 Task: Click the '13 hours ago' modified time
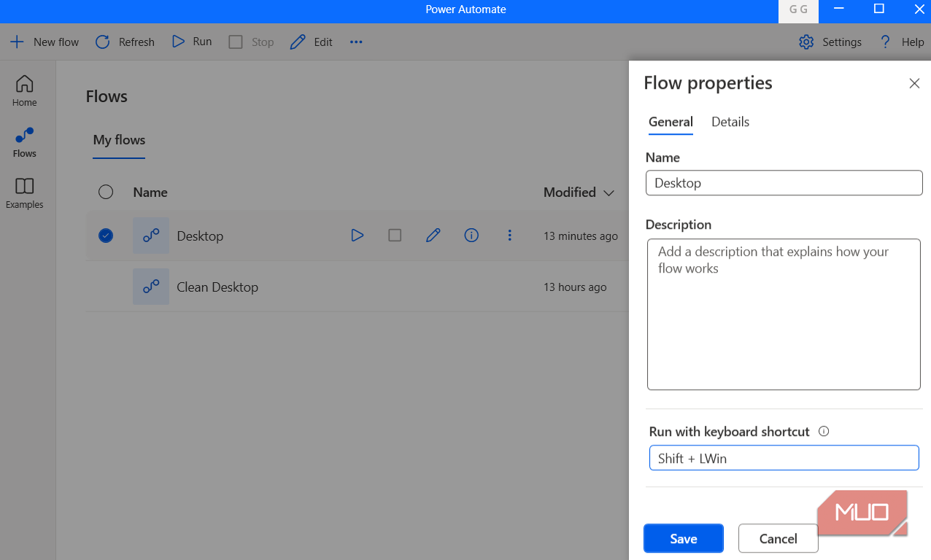tap(575, 287)
